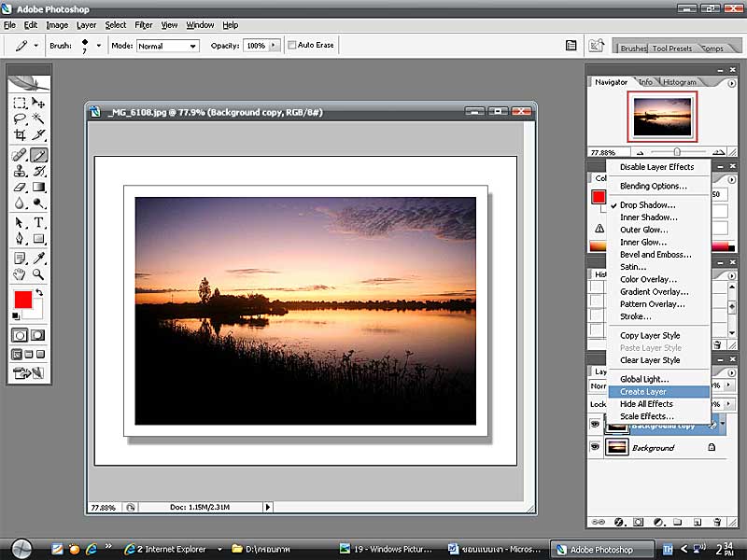
Task: Click delete layer trash icon in Layers panel
Action: pyautogui.click(x=717, y=522)
